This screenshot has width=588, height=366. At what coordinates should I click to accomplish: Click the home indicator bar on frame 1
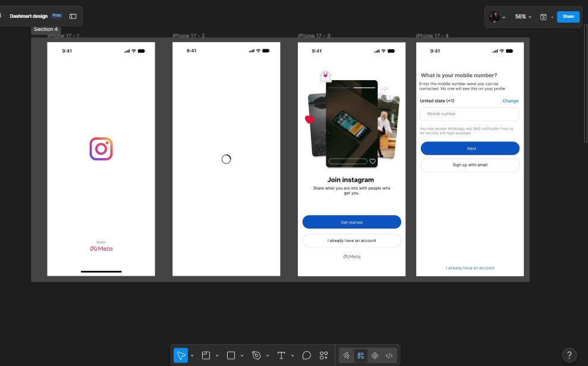point(101,272)
